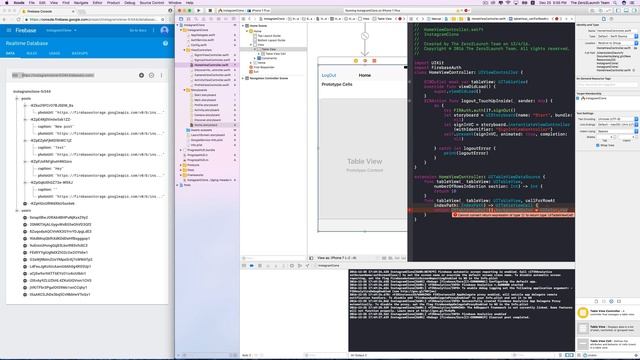640x360 pixels.
Task: Select Table View in document outline
Action: (268, 49)
